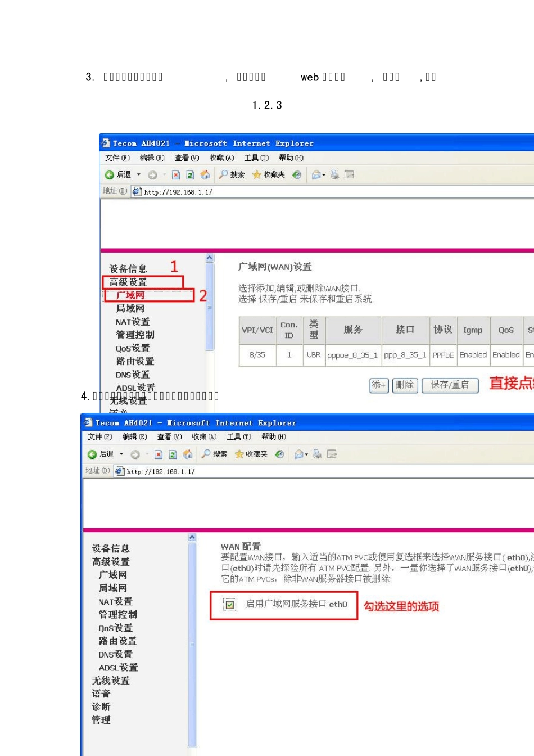Click Print icon in lower WAN配置 window
Image resolution: width=534 pixels, height=756 pixels.
point(317,454)
